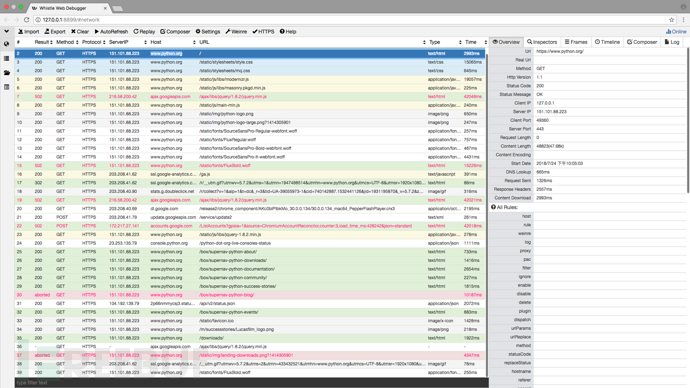Select row 3 style.css request
690x388 pixels.
coord(250,62)
